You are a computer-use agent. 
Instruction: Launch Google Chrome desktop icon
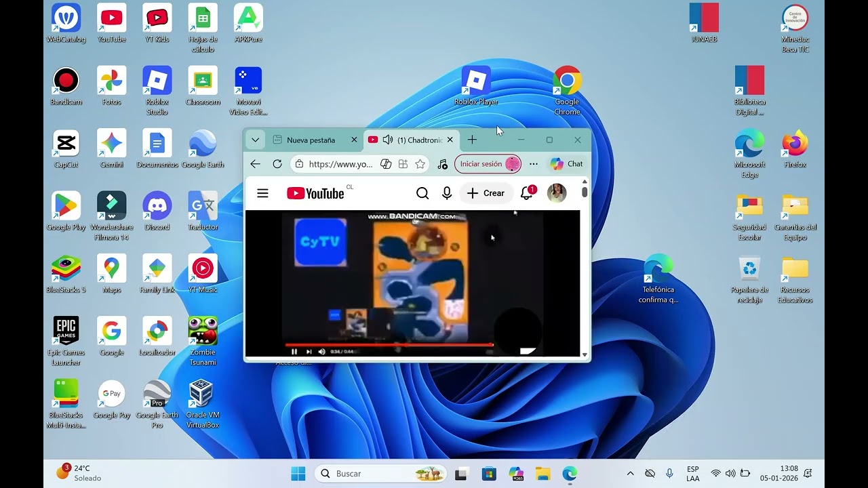point(567,91)
